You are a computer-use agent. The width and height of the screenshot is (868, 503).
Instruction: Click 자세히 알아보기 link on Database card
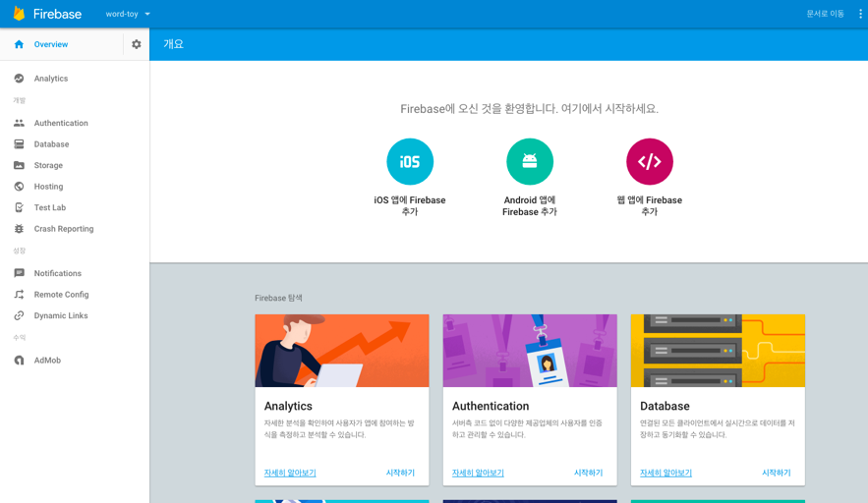665,473
